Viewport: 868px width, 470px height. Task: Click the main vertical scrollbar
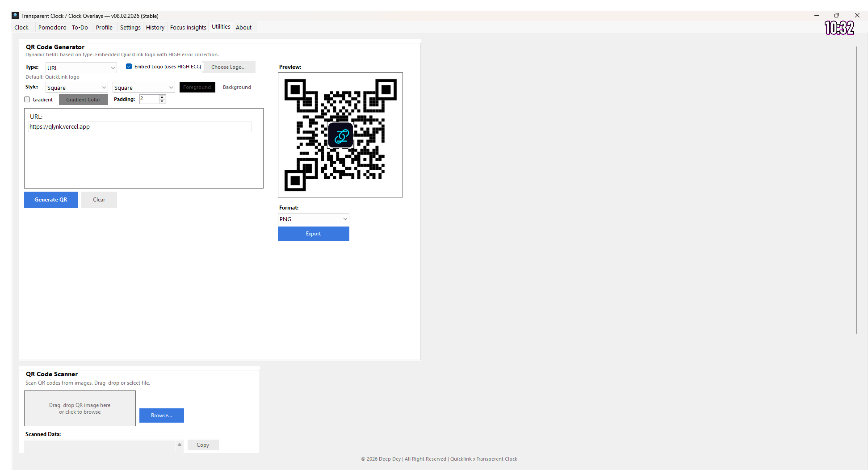tap(856, 190)
